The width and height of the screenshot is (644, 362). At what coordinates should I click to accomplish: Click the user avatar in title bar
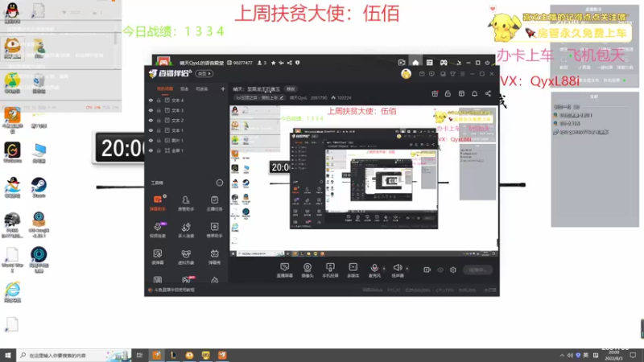tap(406, 74)
